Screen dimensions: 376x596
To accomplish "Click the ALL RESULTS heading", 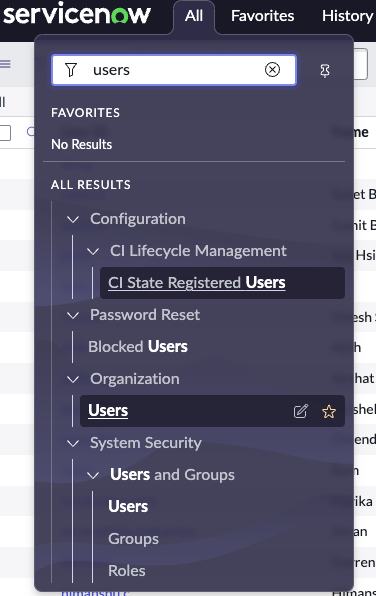I will pyautogui.click(x=91, y=185).
